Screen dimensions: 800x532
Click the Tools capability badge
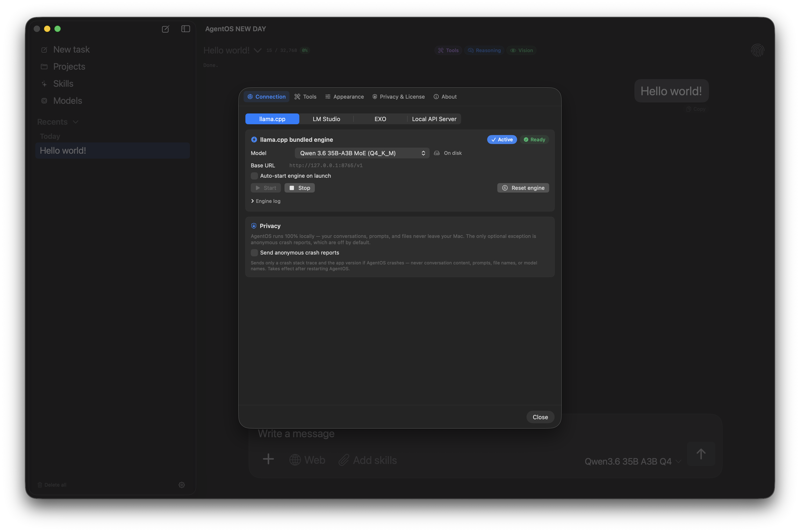click(448, 50)
